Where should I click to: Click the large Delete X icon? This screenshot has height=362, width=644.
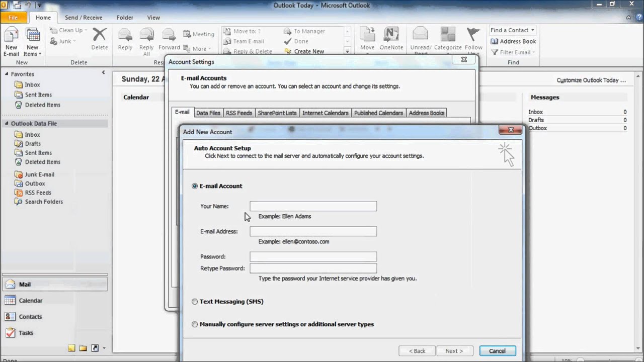[99, 39]
